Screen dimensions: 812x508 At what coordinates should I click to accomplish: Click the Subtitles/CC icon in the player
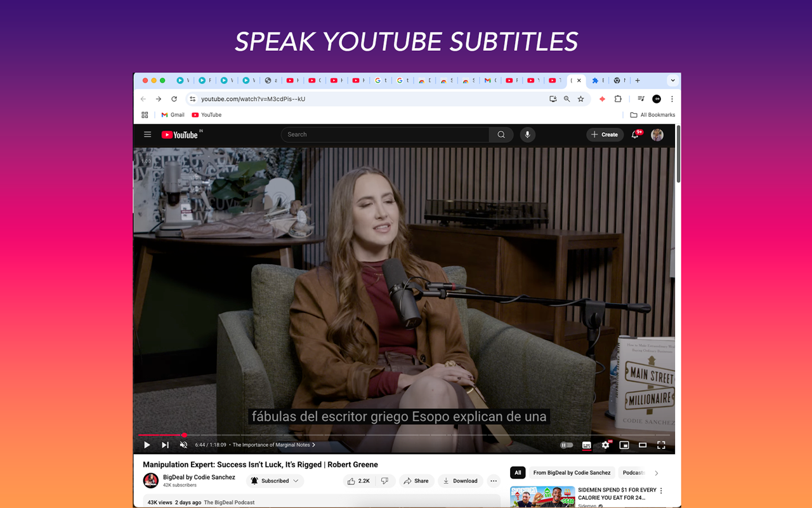586,444
